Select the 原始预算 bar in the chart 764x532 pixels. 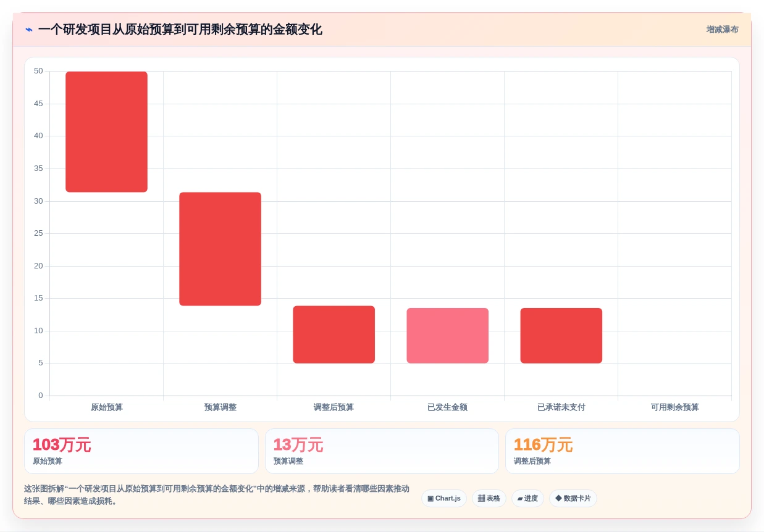(x=107, y=131)
